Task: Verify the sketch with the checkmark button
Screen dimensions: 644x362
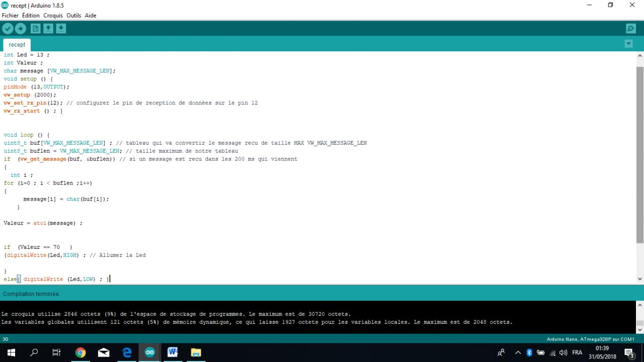Action: (x=8, y=29)
